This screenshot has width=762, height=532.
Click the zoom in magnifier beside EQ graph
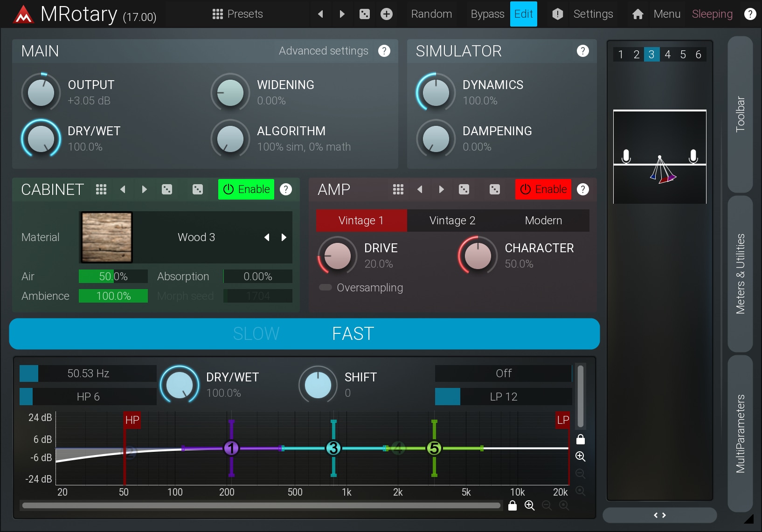(580, 456)
